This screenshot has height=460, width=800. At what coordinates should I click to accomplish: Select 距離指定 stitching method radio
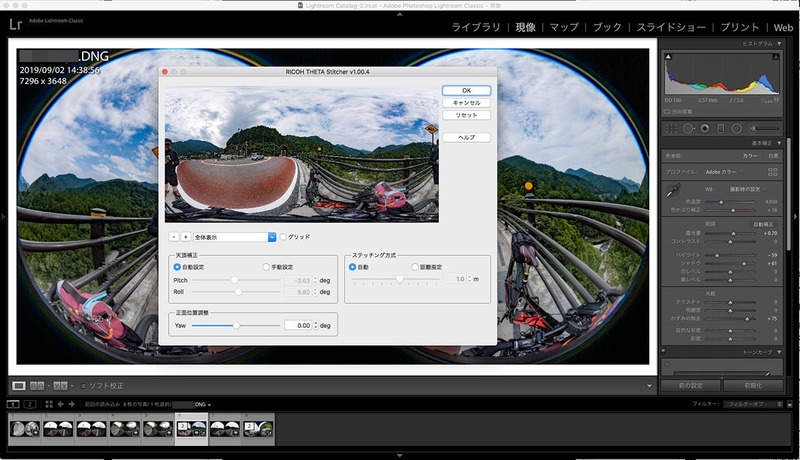(x=415, y=267)
